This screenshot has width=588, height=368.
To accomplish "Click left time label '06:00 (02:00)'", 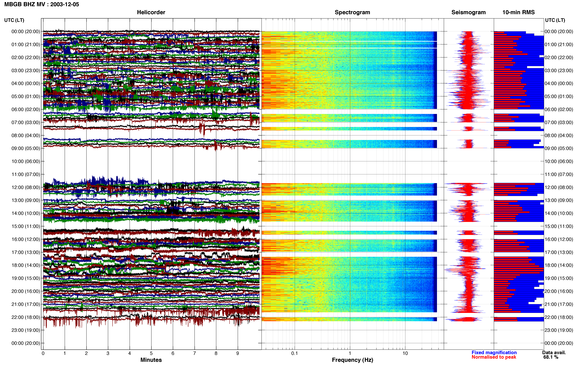I will pyautogui.click(x=26, y=109).
